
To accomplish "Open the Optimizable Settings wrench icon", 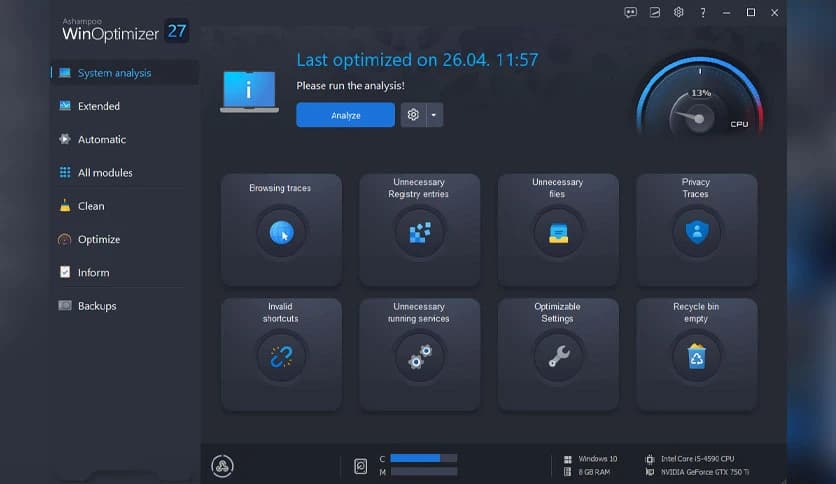I will (558, 357).
